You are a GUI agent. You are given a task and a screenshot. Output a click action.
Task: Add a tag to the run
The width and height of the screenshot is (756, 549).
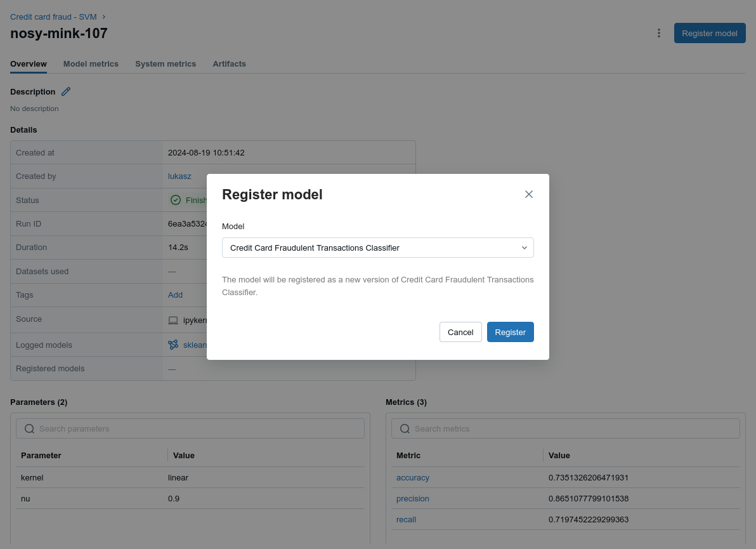175,294
